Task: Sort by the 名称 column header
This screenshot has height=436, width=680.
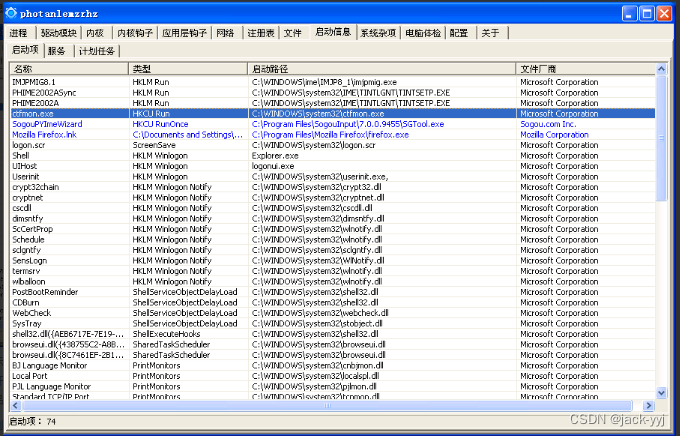Action: tap(69, 69)
